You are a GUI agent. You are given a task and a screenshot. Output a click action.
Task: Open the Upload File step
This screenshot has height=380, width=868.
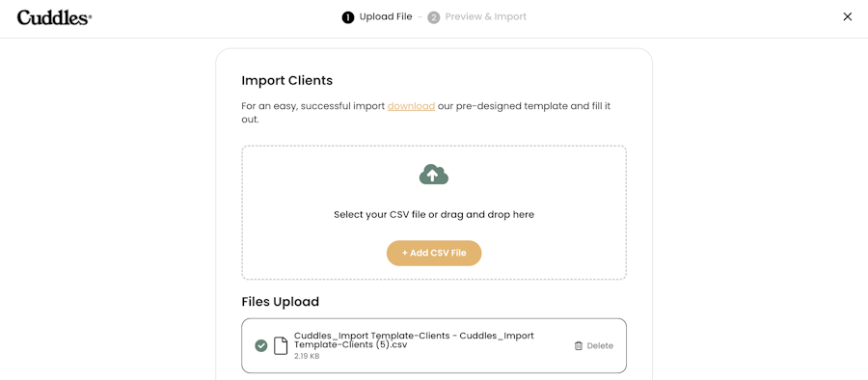[x=386, y=17]
